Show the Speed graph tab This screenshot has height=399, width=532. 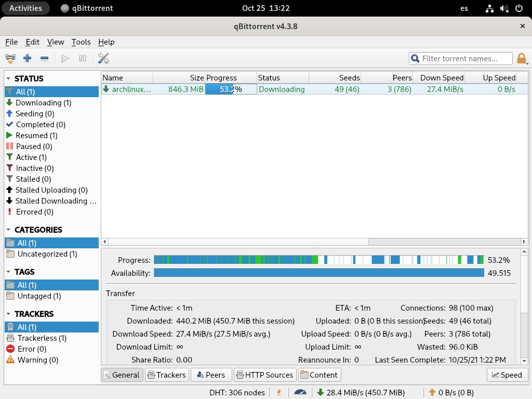(x=507, y=375)
